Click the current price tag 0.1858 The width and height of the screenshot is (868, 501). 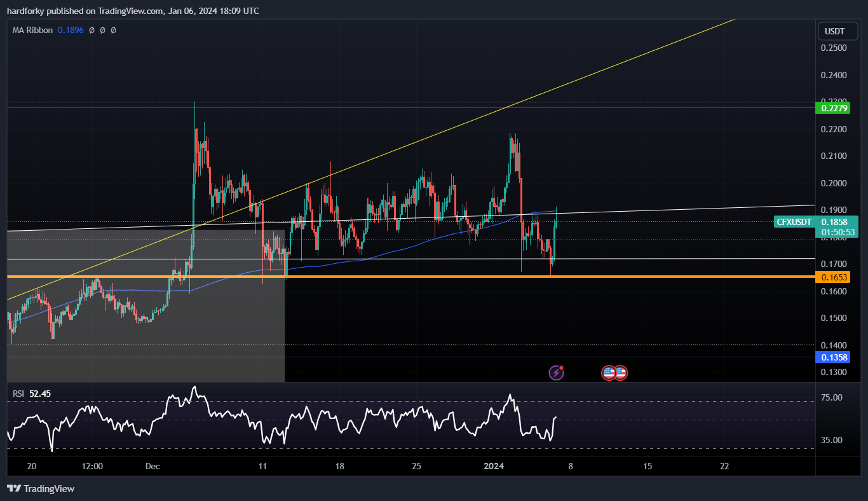(834, 222)
